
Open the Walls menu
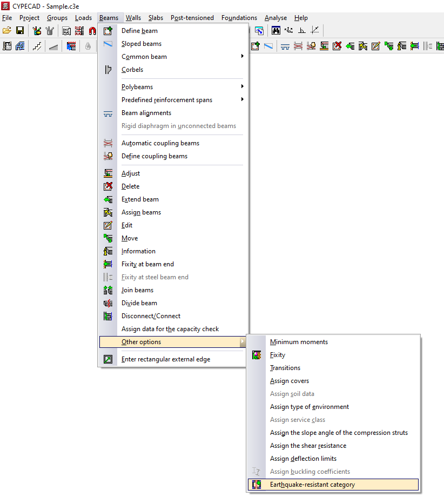pyautogui.click(x=133, y=18)
